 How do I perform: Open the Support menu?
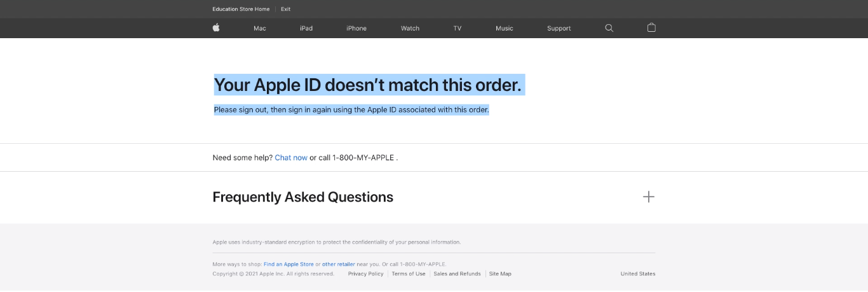[559, 29]
